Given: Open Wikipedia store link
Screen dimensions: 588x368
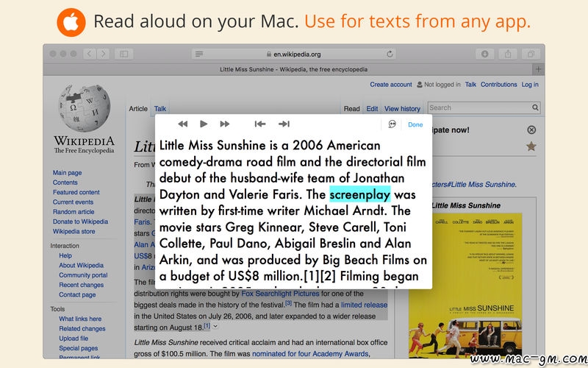Looking at the screenshot, I should [x=74, y=231].
